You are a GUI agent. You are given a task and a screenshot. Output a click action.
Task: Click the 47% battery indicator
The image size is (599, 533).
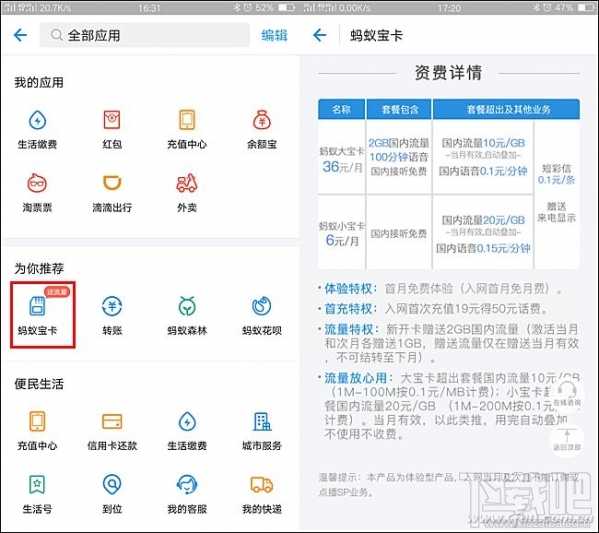(574, 8)
